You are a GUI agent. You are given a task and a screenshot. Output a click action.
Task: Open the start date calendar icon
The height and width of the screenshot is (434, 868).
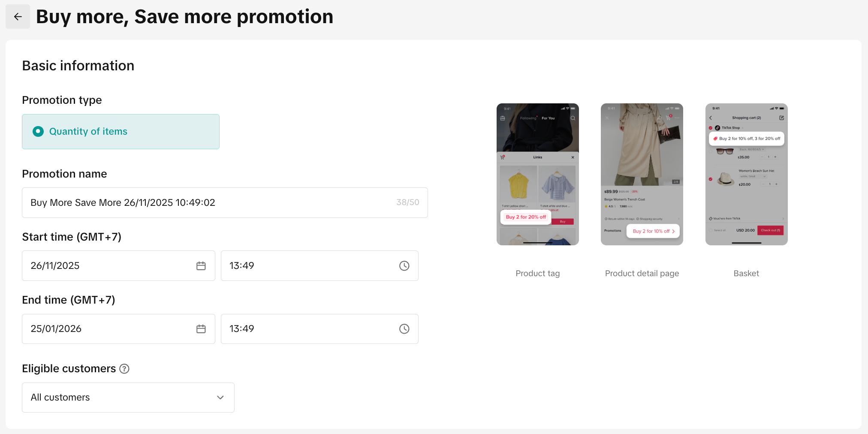click(201, 266)
